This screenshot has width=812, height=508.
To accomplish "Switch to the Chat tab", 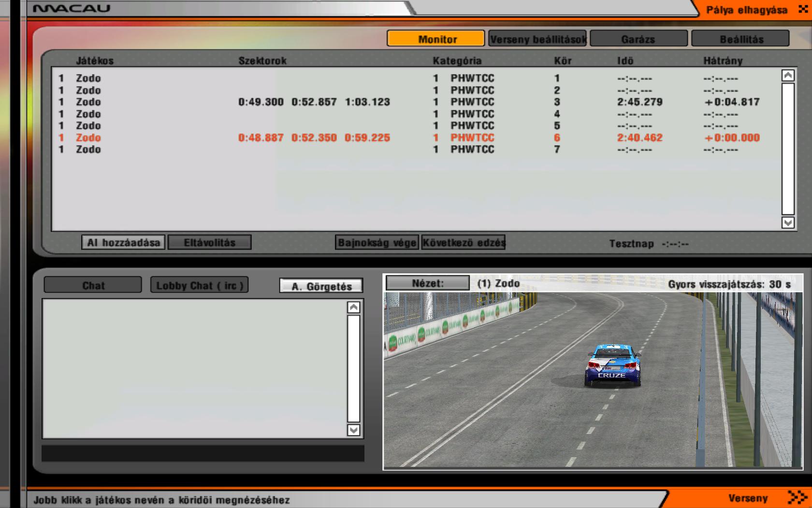I will pos(93,285).
